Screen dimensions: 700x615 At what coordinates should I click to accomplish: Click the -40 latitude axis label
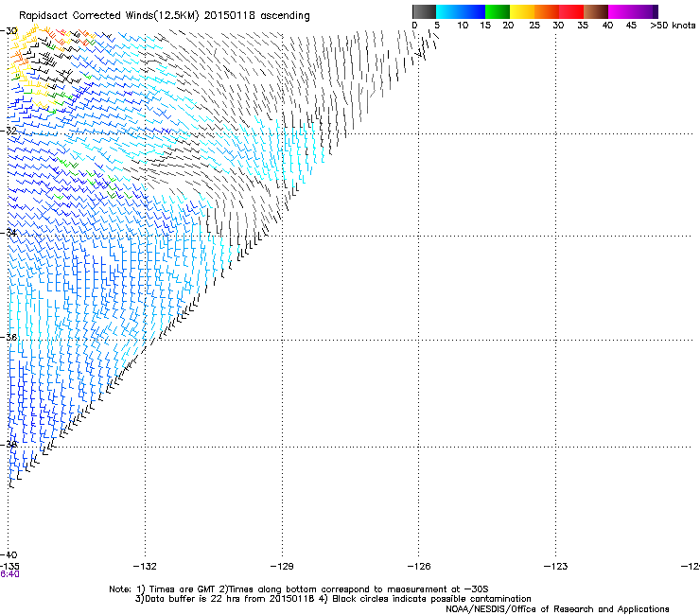[x=9, y=555]
